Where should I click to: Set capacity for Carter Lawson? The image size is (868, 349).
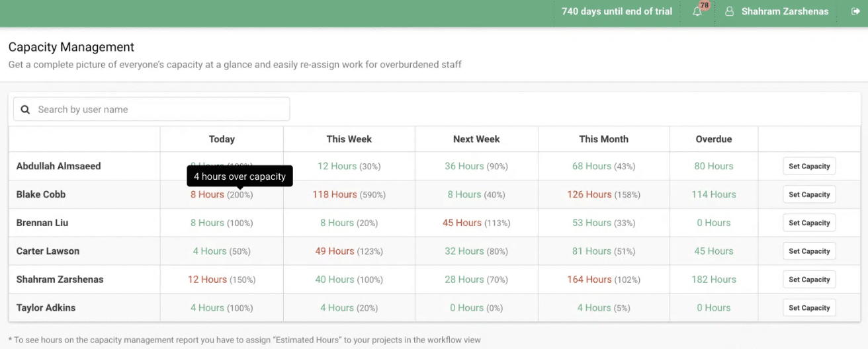(809, 252)
